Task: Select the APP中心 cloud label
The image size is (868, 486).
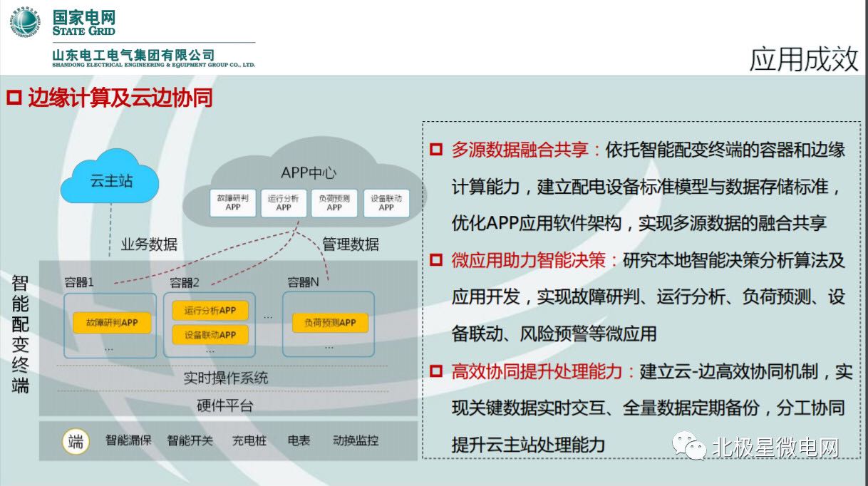Action: pos(309,172)
